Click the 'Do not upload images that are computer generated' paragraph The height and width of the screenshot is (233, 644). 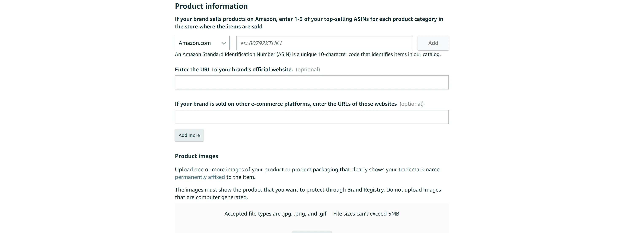308,194
